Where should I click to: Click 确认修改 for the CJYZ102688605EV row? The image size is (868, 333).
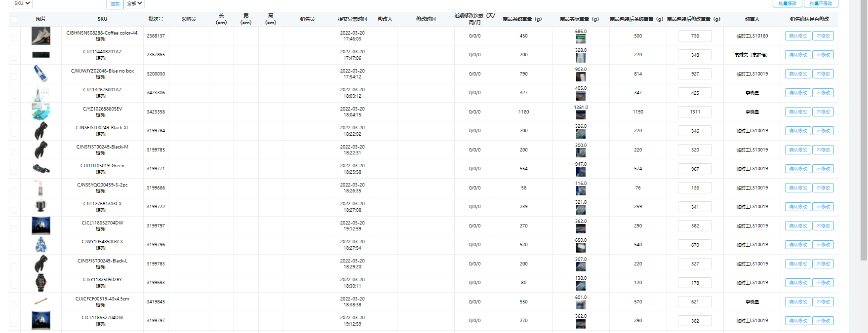[x=797, y=112]
